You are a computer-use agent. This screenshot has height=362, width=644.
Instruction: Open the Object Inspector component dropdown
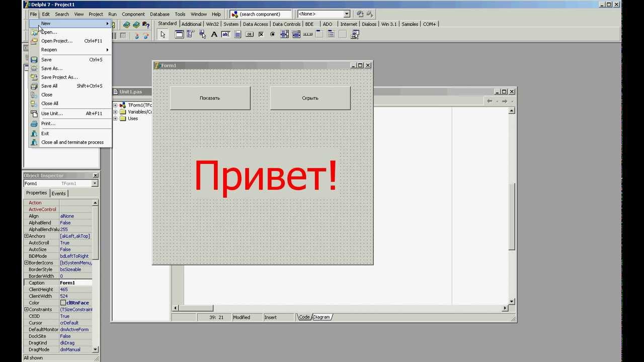click(x=95, y=184)
